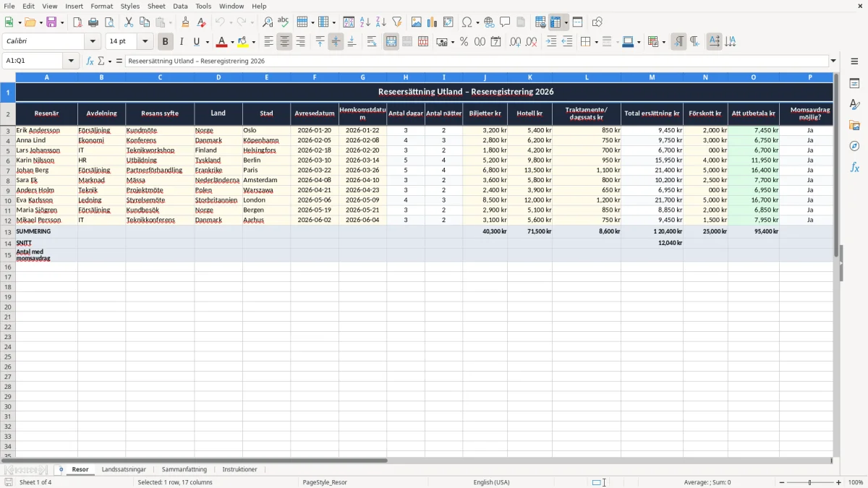868x488 pixels.
Task: Insert hyperlink icon
Action: pos(489,22)
